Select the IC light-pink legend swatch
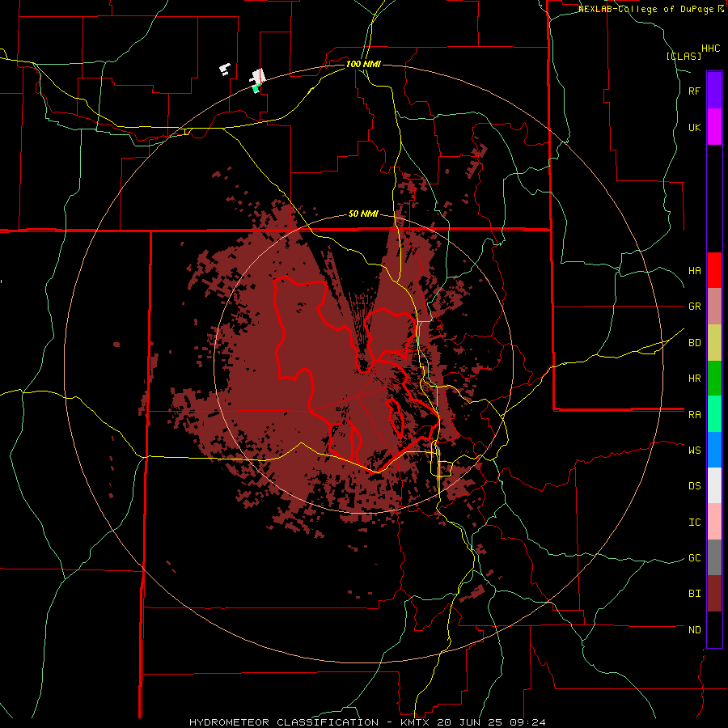Screen dimensions: 728x728 coord(714,522)
